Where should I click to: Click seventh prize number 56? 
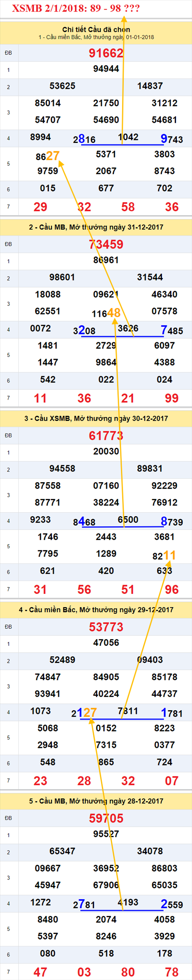click(x=84, y=590)
